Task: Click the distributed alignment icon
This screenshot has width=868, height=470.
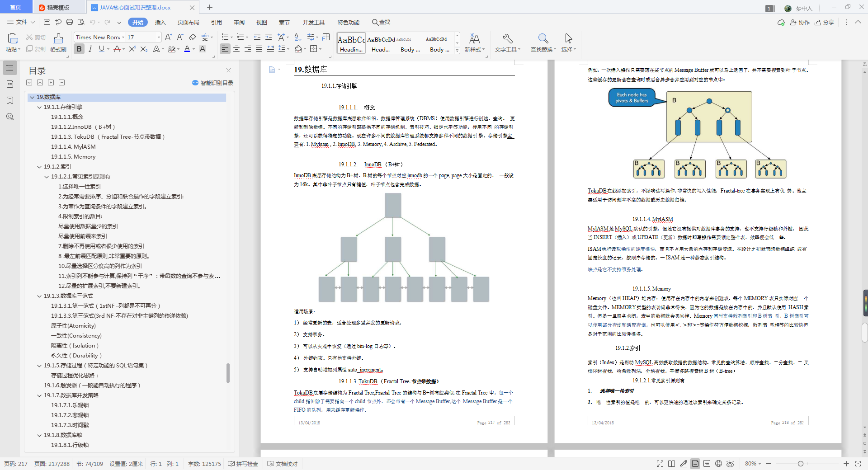Action: pyautogui.click(x=270, y=49)
